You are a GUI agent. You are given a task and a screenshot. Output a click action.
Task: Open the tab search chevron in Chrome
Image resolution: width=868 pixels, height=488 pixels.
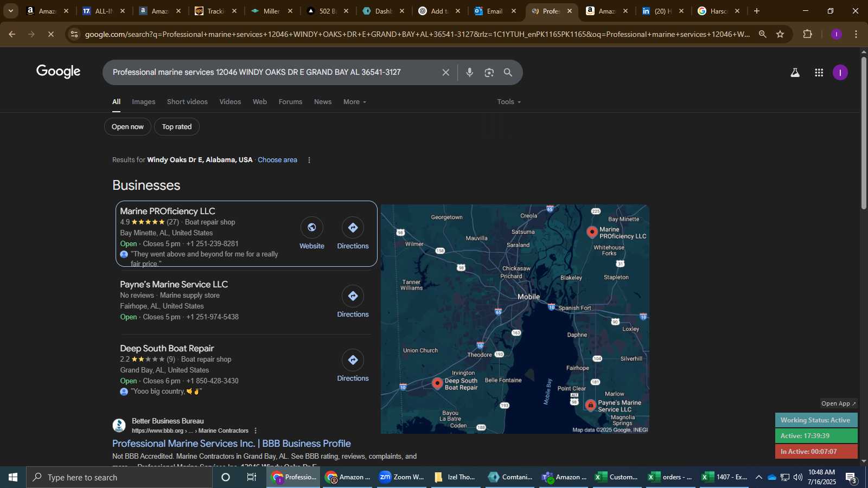click(10, 11)
